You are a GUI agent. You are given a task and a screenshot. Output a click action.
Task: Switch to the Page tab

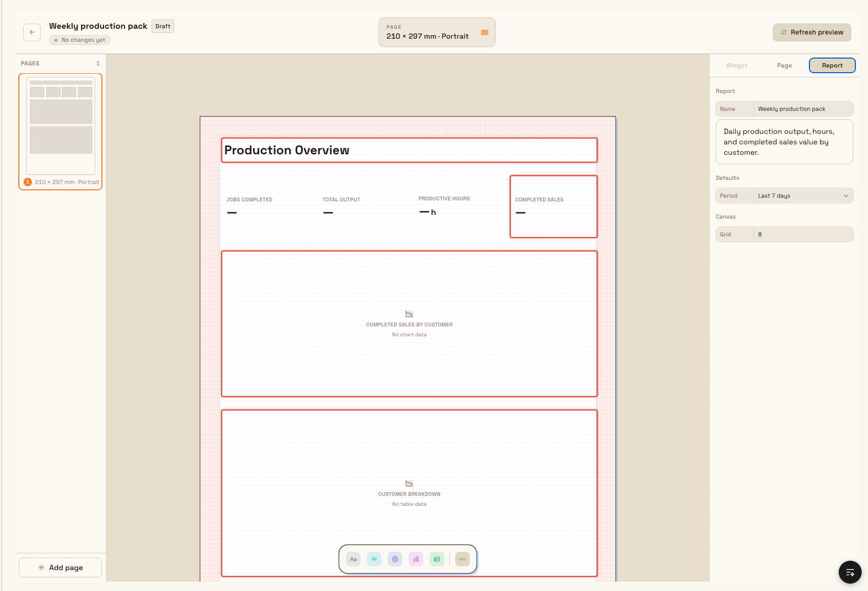pos(784,65)
